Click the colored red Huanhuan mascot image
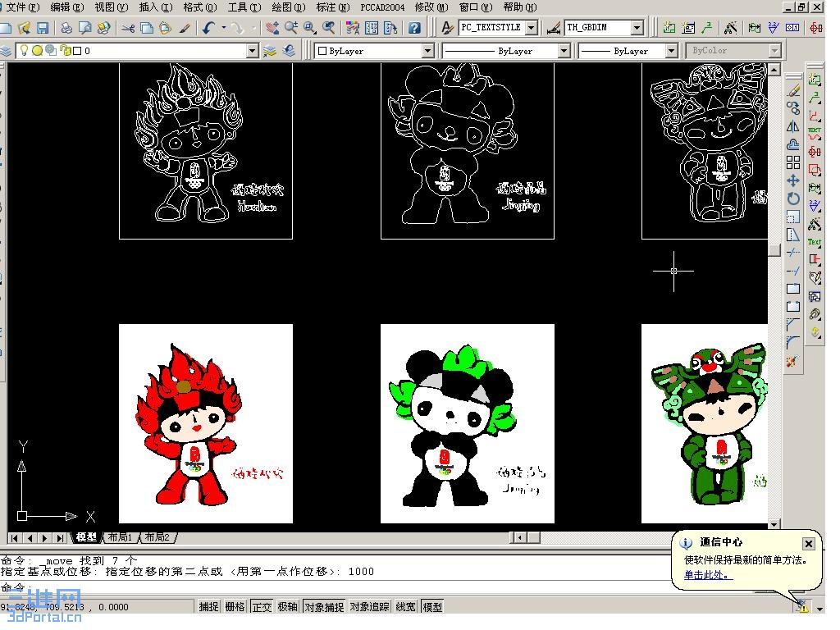 pos(206,423)
